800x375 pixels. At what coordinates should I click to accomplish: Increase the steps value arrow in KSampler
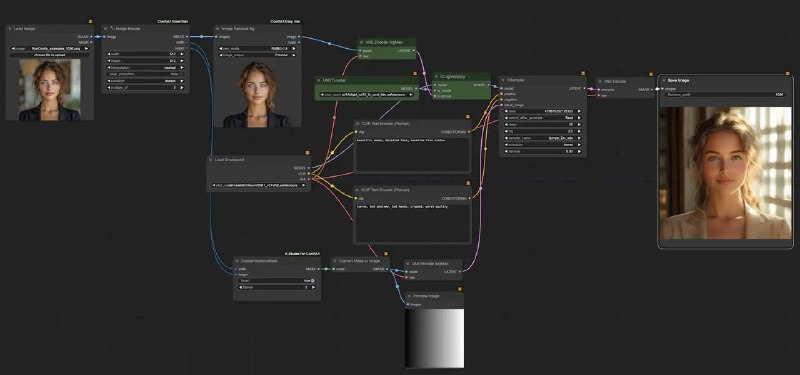click(579, 124)
